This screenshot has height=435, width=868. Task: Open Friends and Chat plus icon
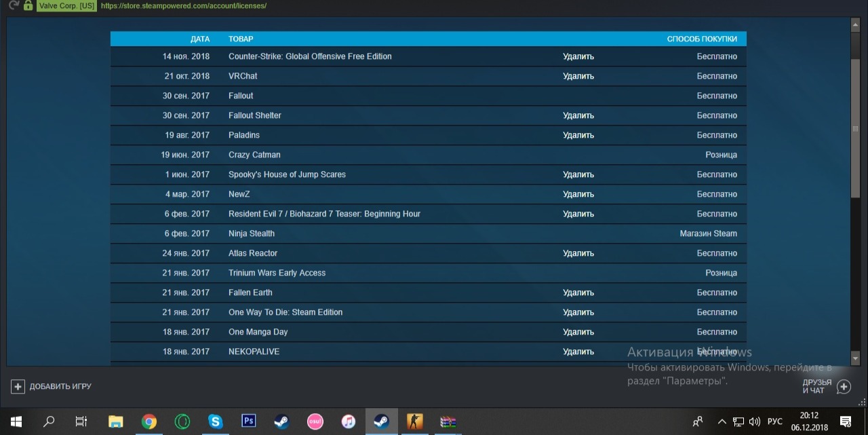coord(844,387)
